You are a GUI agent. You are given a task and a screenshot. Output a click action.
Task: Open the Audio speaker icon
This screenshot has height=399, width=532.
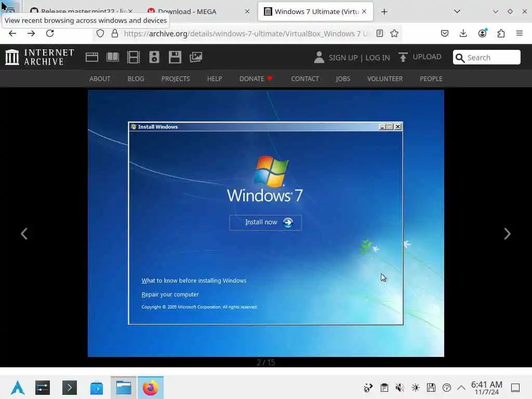coord(154,57)
